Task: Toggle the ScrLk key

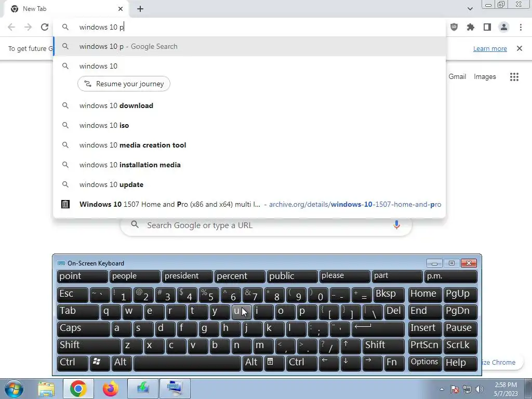Action: 460,345
